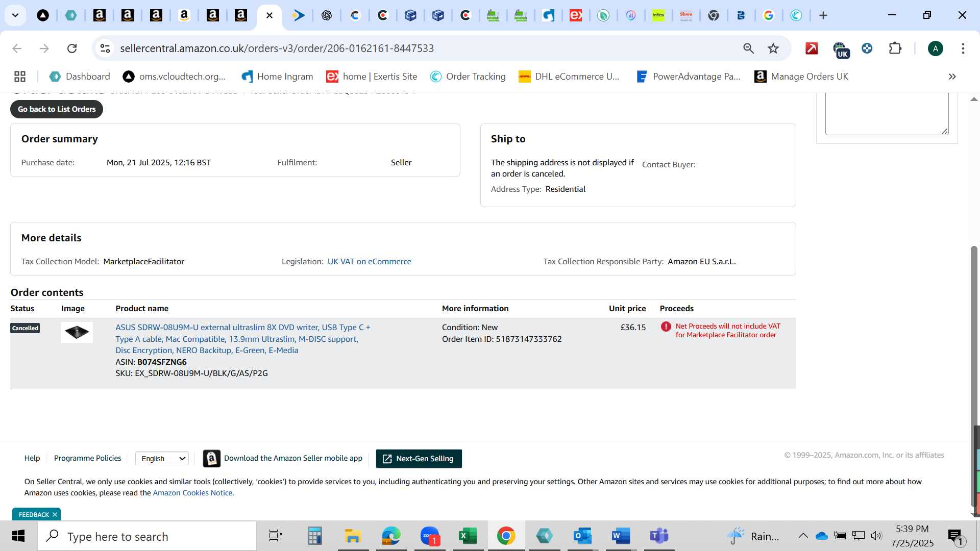Open the Dashboard bookmark

(80, 77)
